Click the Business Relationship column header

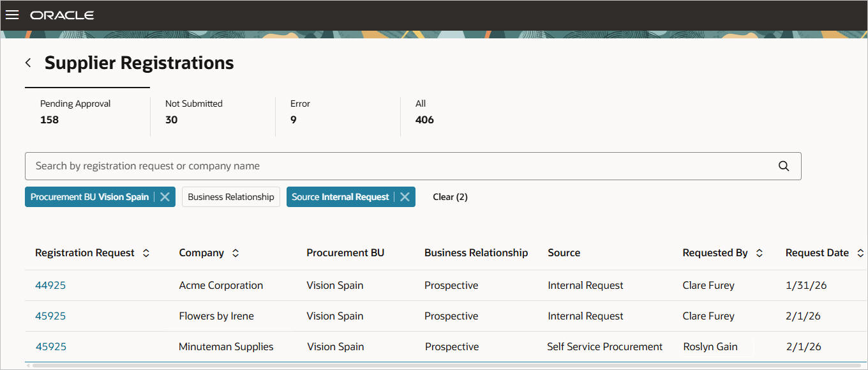click(476, 253)
